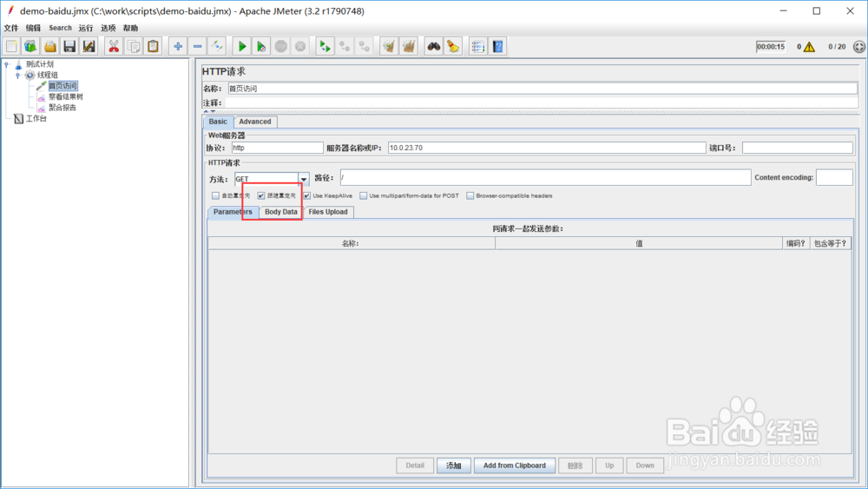Click the 端口号 port field
The height and width of the screenshot is (489, 868).
tap(797, 148)
